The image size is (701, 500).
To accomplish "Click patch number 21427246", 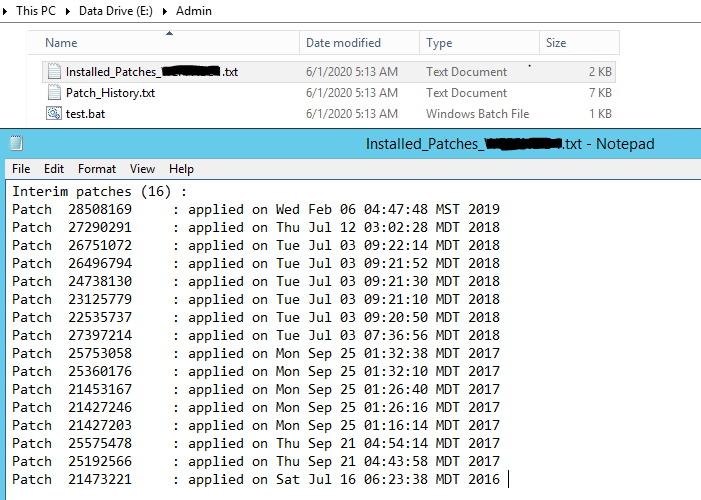I will (100, 407).
